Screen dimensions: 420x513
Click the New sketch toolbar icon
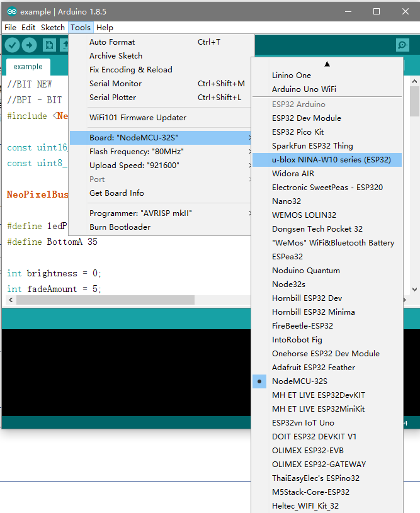[x=48, y=45]
